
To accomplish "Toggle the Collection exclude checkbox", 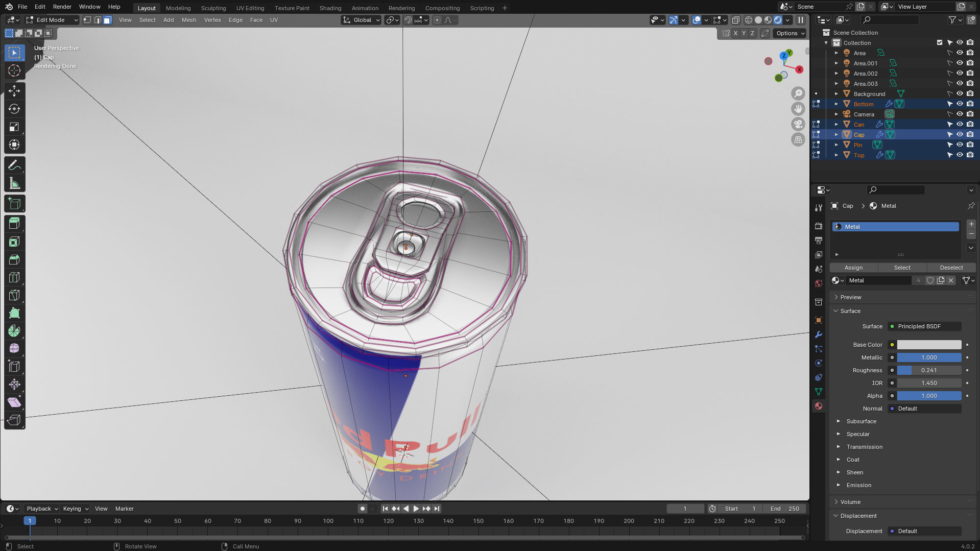I will (x=940, y=43).
